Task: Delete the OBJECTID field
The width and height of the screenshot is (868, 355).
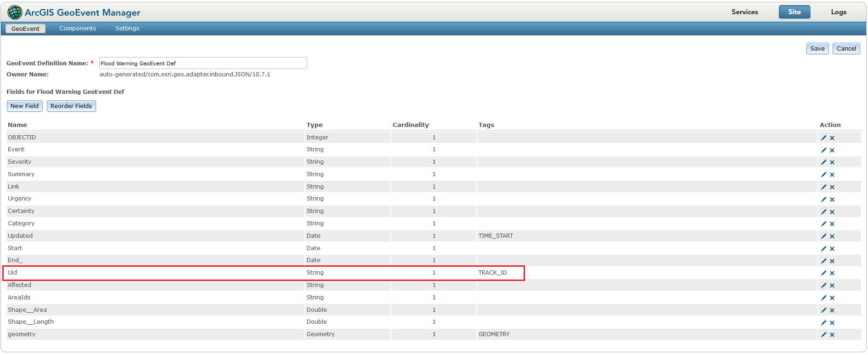Action: [x=832, y=138]
